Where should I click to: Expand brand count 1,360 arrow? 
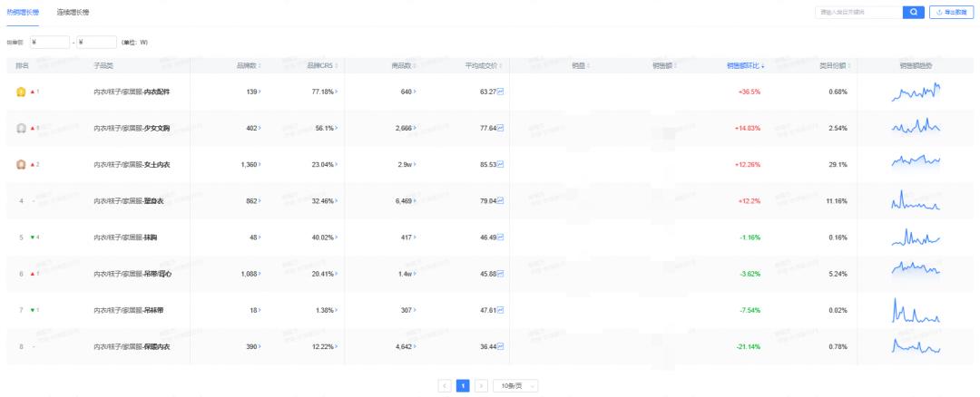tap(260, 165)
